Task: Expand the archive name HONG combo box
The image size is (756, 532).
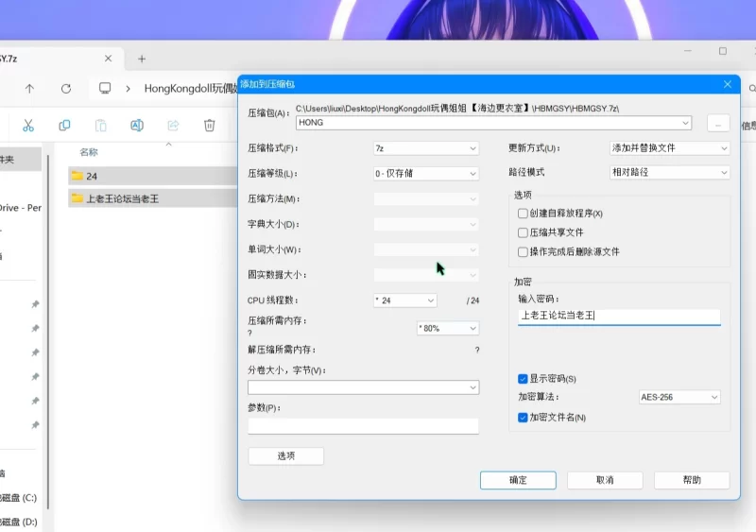Action: (685, 123)
